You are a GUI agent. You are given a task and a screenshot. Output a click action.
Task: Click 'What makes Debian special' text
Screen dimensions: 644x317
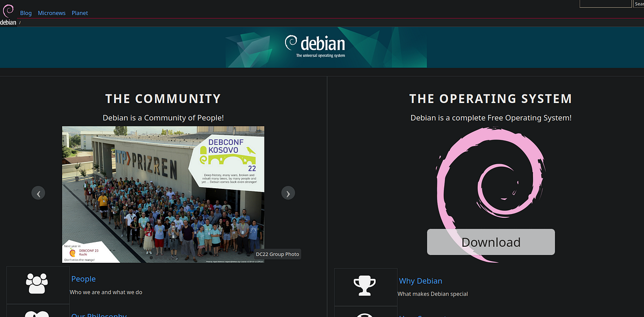[433, 294]
